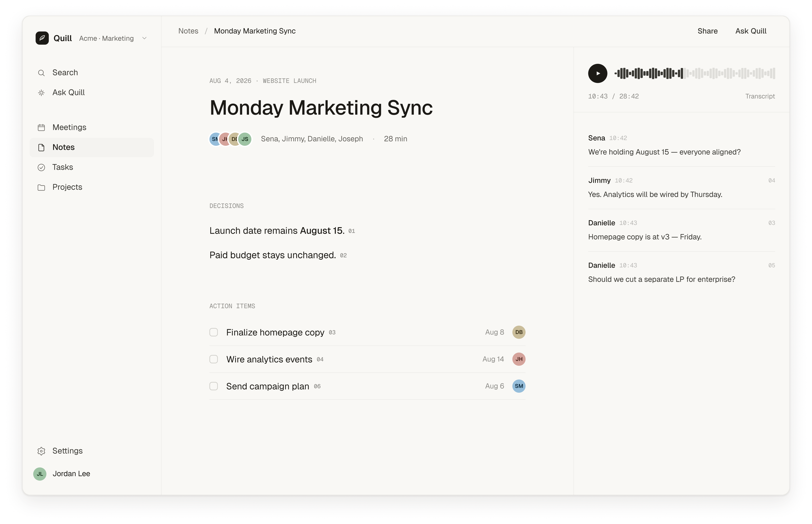Check off Wire analytics events

pos(213,359)
